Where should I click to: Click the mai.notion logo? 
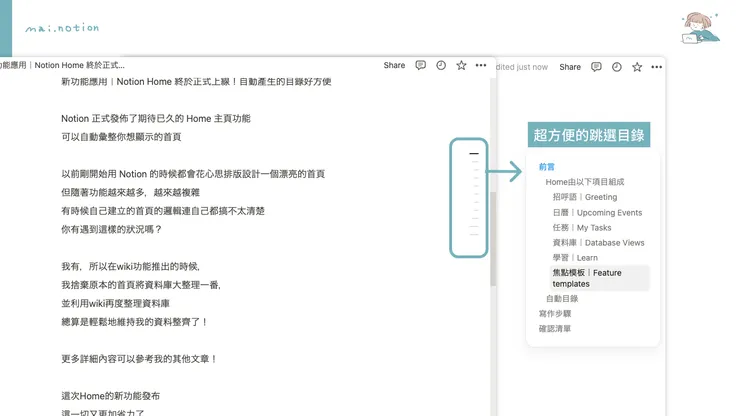point(62,28)
